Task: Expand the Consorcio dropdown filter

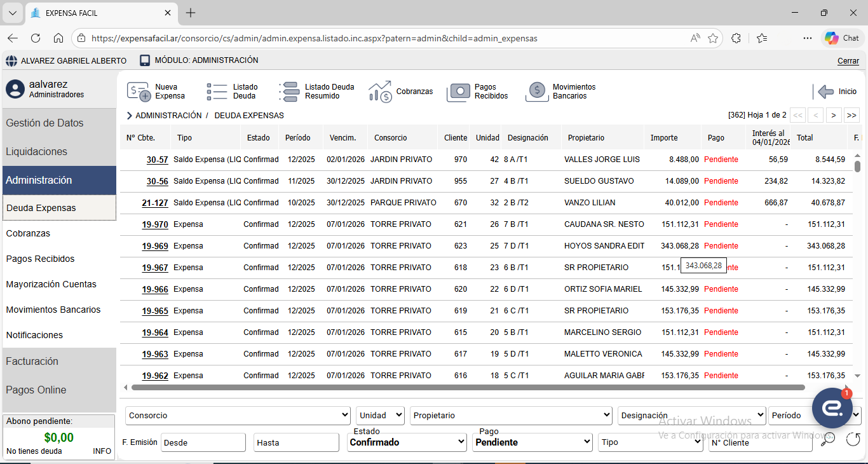Action: point(238,416)
